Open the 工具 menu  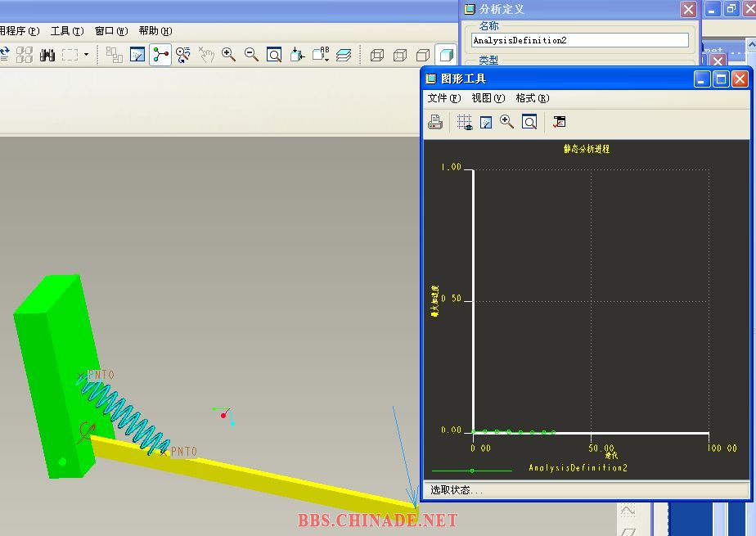click(66, 31)
